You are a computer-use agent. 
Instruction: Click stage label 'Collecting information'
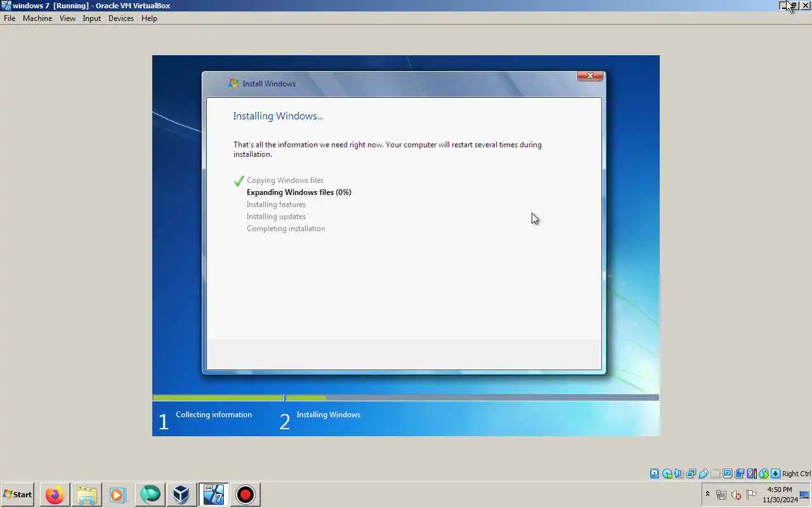pos(214,415)
